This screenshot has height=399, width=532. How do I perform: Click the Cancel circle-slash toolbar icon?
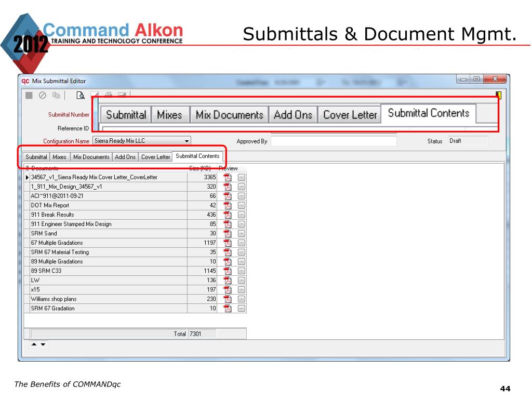(43, 96)
